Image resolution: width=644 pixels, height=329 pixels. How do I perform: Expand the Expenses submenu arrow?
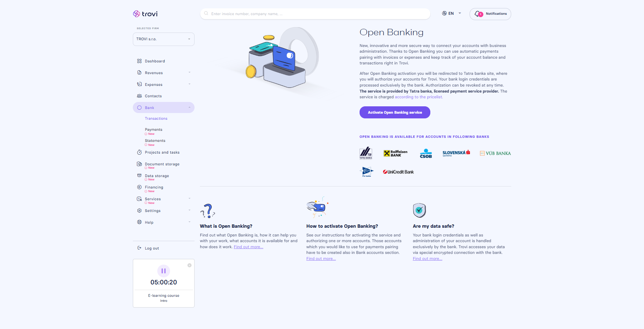(190, 84)
